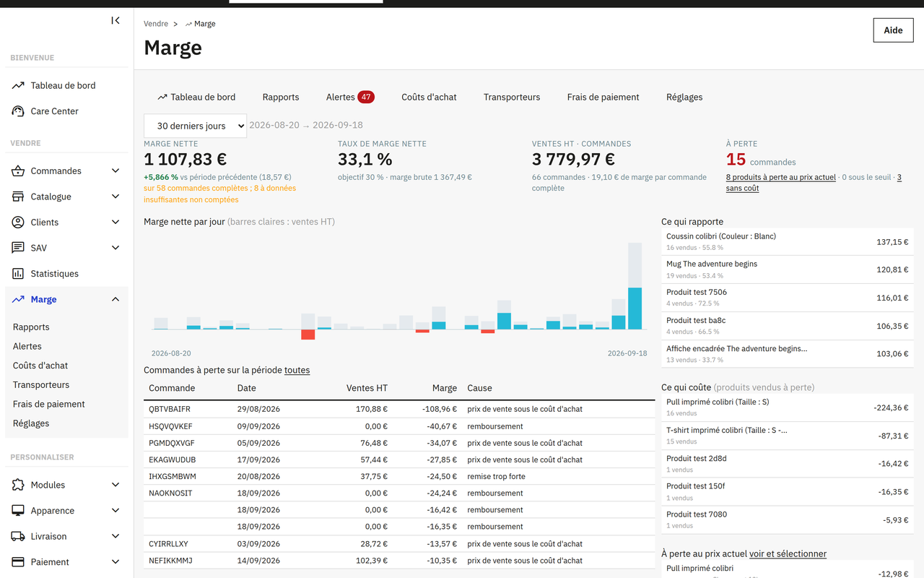
Task: Click the Care Center headset icon
Action: click(x=18, y=111)
